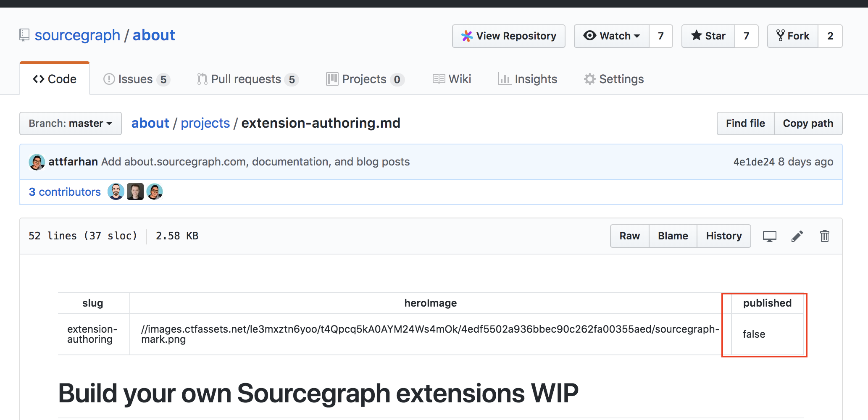868x420 pixels.
Task: View the stargazers count 7
Action: 747,36
